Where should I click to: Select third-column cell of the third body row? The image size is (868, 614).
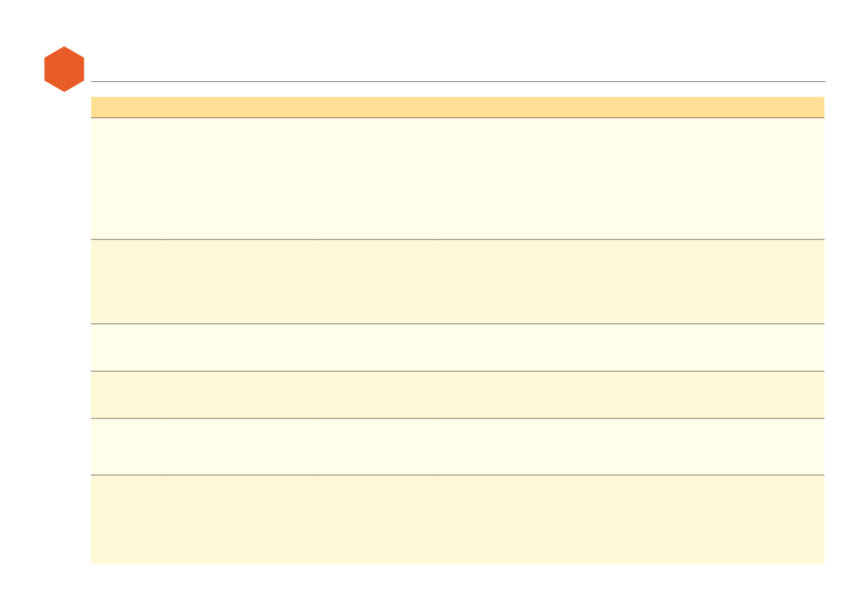(x=377, y=348)
